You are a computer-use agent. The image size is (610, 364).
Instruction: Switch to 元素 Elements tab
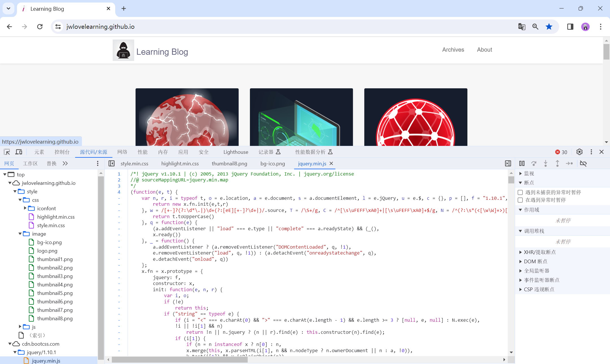39,152
